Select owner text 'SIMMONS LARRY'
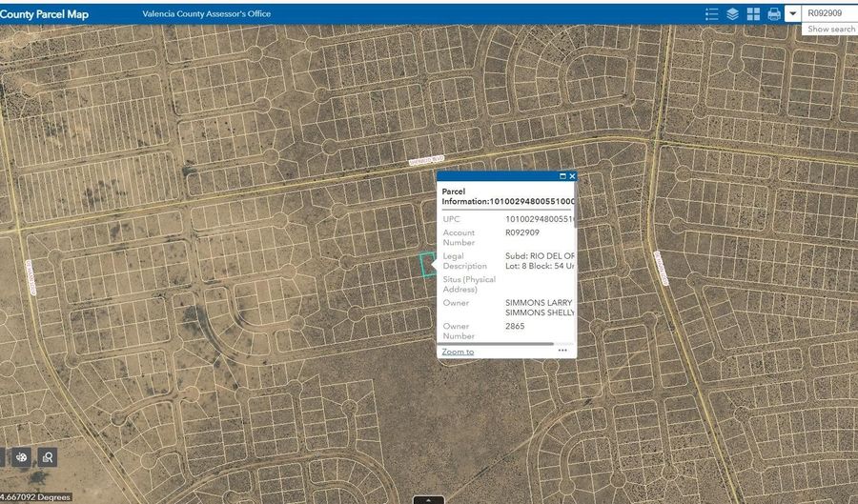The height and width of the screenshot is (504, 858). pyautogui.click(x=539, y=302)
